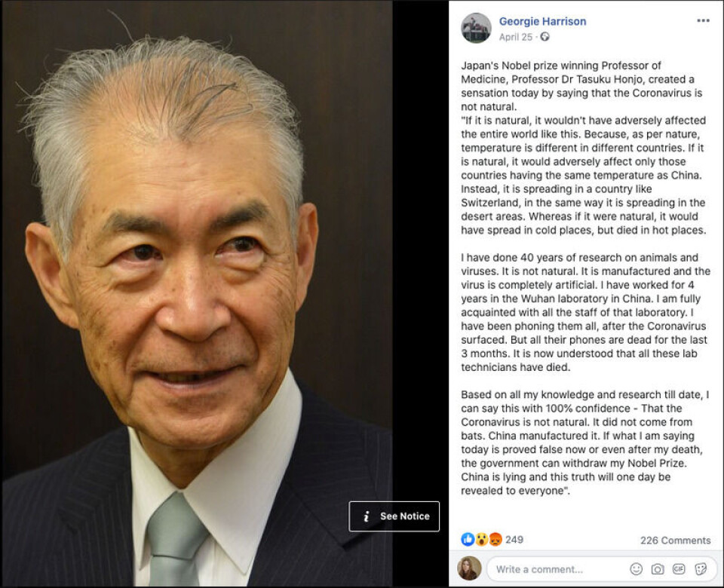The width and height of the screenshot is (724, 588).
Task: Click the Wow reaction emoji icon
Action: point(482,539)
